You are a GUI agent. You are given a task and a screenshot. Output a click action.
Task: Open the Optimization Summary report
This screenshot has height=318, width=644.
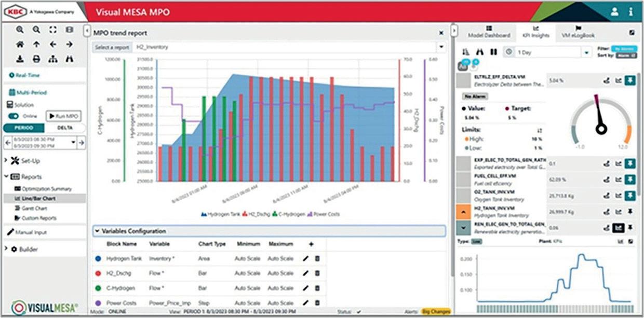43,189
